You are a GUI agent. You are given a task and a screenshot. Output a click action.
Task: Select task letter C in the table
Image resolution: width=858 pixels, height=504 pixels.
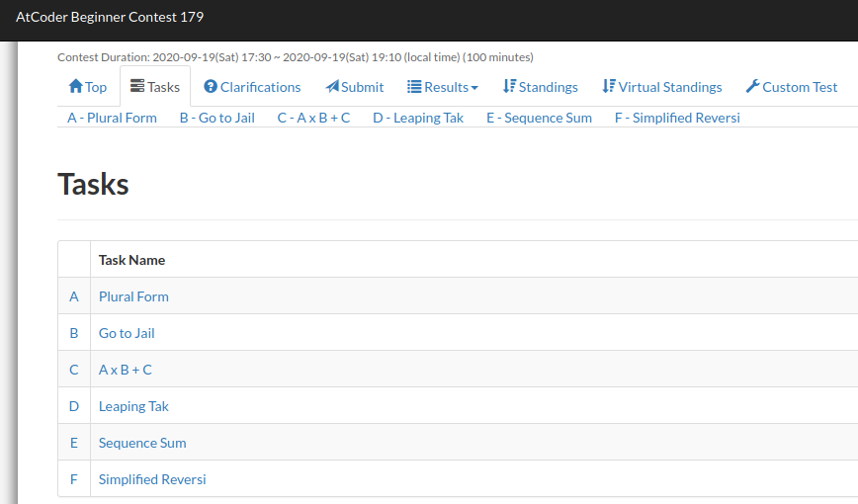click(x=74, y=370)
